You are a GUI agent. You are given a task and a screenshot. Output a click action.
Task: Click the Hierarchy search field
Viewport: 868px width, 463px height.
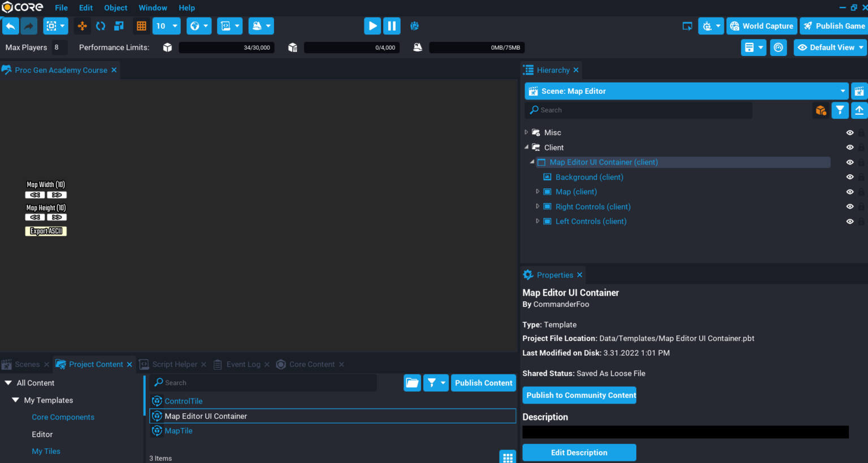[x=622, y=110]
